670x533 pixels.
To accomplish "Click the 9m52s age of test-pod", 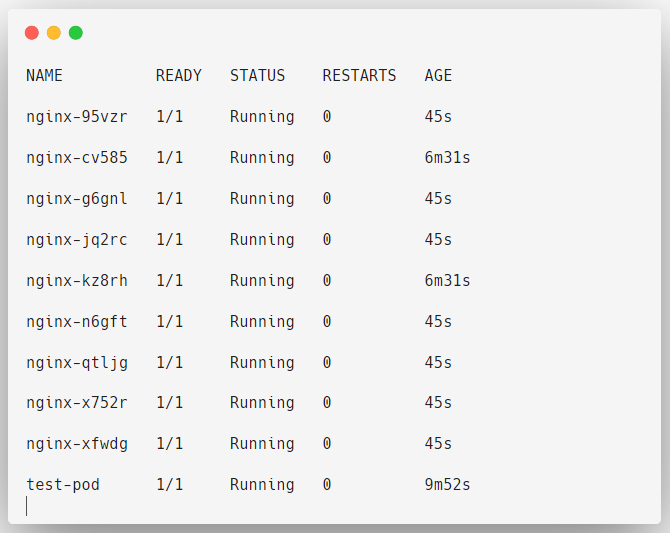I will [447, 485].
